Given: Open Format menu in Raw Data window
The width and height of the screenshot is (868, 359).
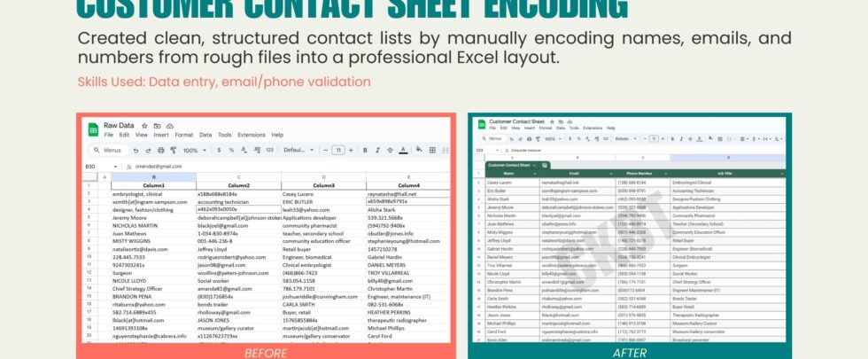Looking at the screenshot, I should click(183, 135).
